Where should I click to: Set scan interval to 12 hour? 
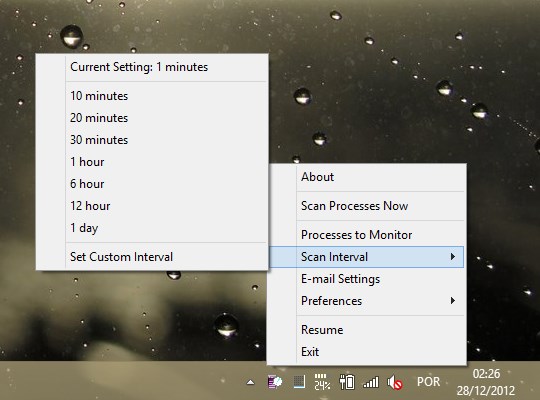(152, 206)
